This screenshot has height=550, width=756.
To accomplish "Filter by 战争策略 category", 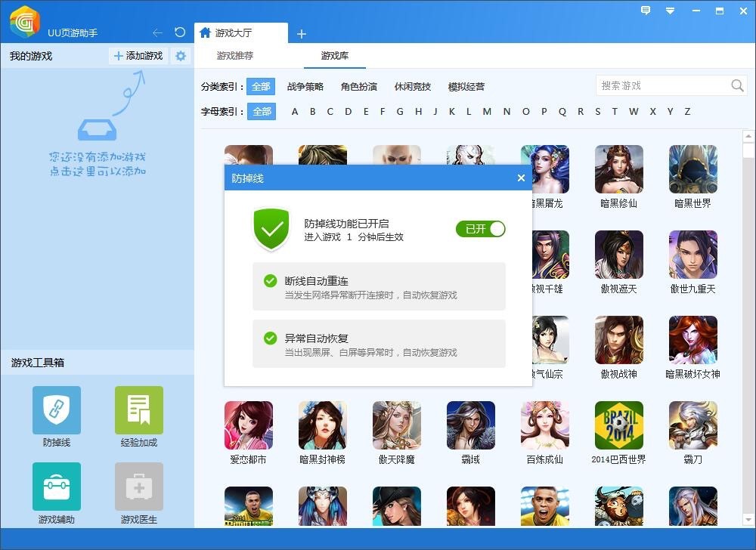I will pyautogui.click(x=305, y=87).
